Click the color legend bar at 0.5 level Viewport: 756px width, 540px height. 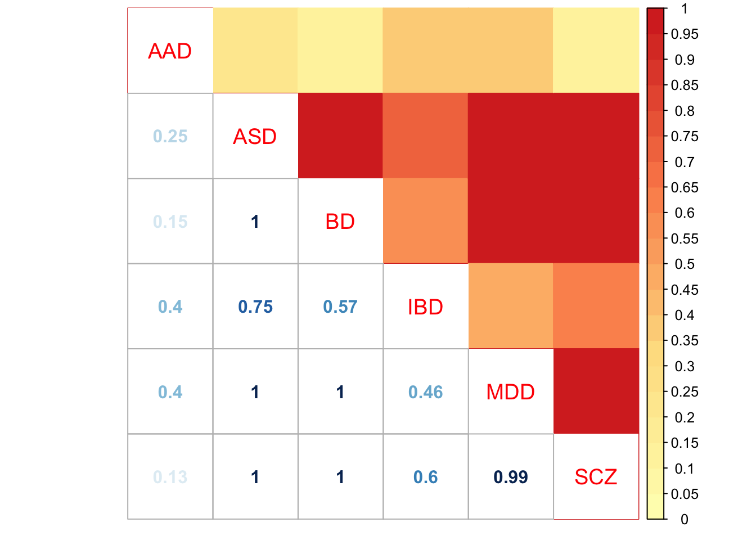(x=655, y=264)
